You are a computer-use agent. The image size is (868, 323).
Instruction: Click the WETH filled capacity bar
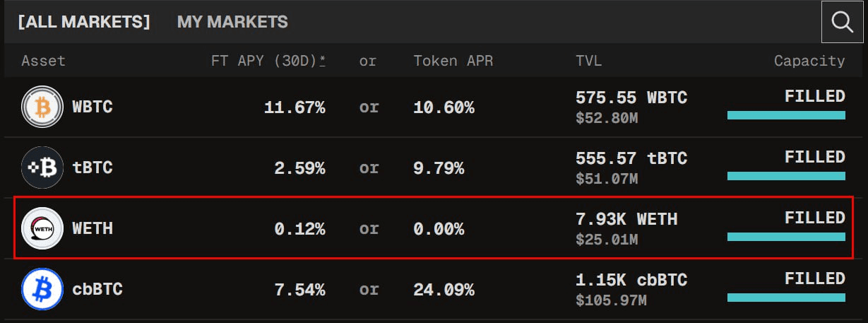(786, 237)
